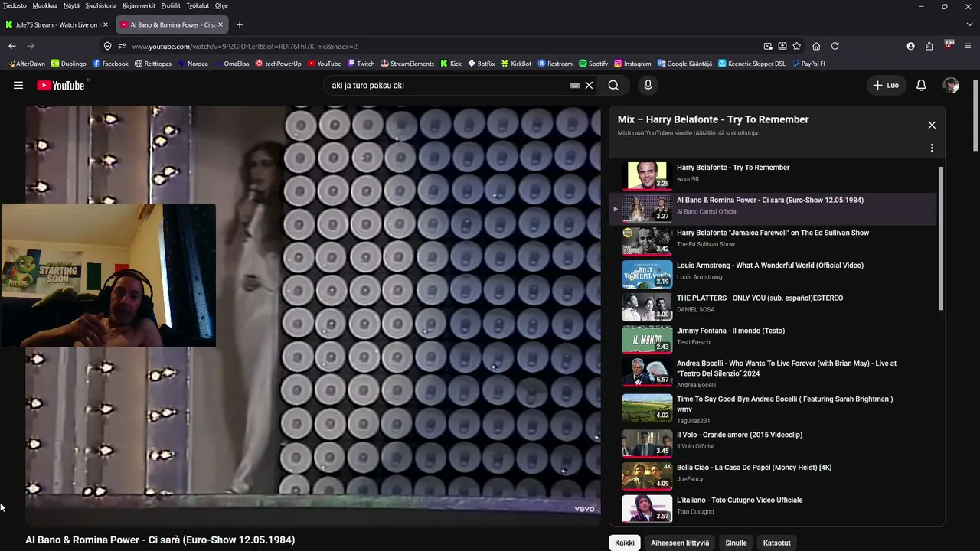Close the Al Bano & Romina Power tab
This screenshot has width=980, height=551.
click(x=220, y=24)
